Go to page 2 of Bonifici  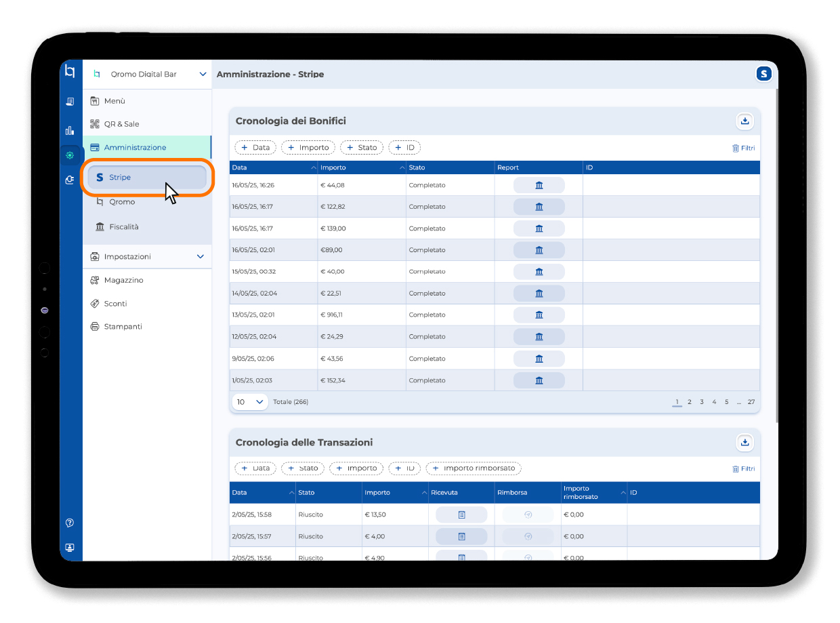(690, 402)
